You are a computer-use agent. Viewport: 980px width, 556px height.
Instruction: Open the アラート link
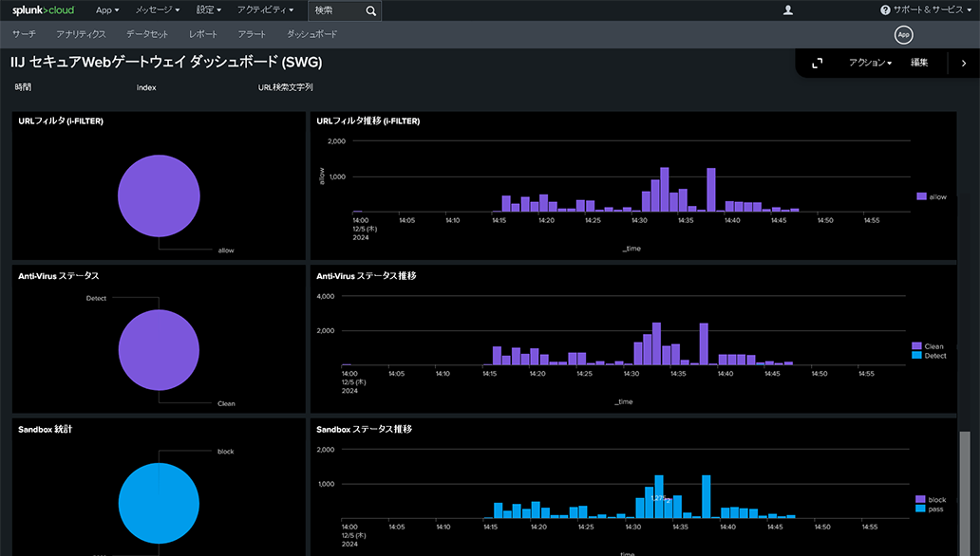coord(252,34)
